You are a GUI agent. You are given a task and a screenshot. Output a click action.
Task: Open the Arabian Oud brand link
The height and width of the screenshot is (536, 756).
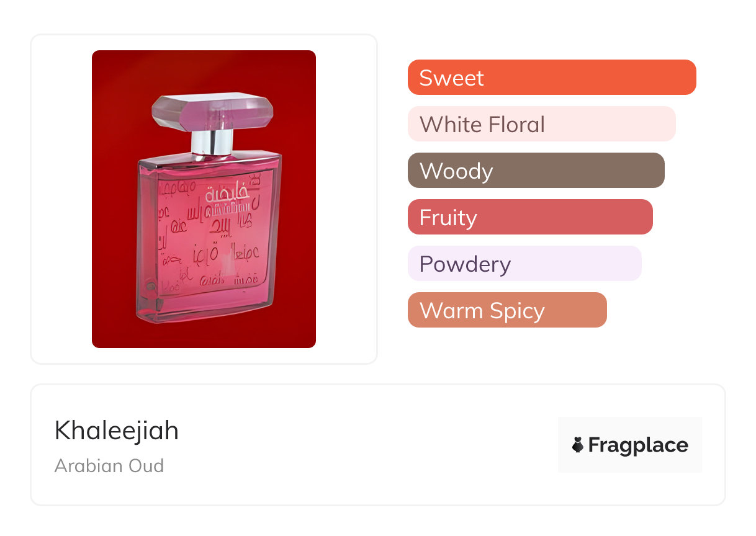pyautogui.click(x=109, y=465)
